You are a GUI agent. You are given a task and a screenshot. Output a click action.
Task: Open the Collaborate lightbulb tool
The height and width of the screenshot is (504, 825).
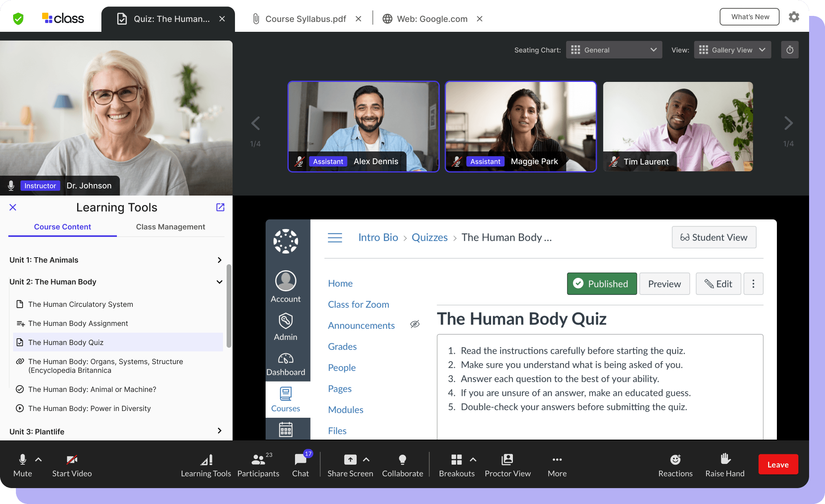(x=402, y=465)
